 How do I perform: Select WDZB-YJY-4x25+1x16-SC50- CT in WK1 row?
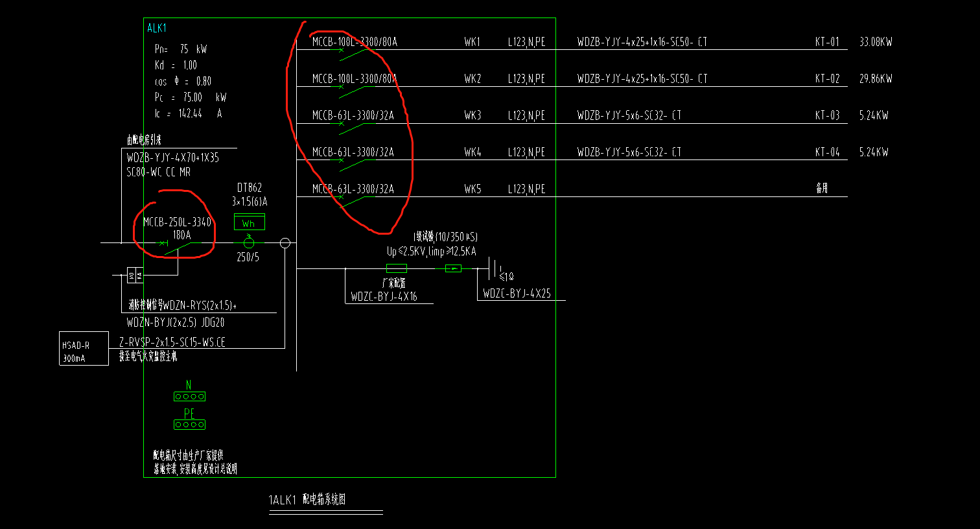pos(642,42)
